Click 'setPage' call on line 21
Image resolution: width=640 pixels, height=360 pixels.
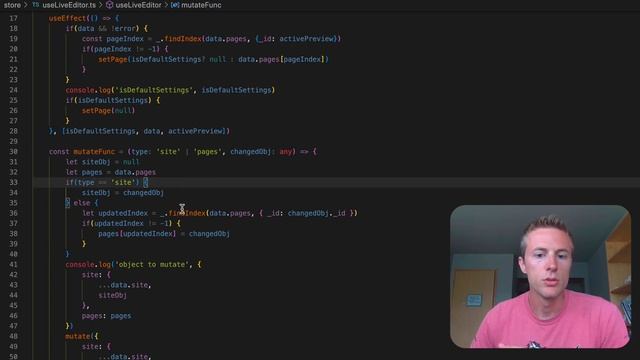tap(113, 59)
